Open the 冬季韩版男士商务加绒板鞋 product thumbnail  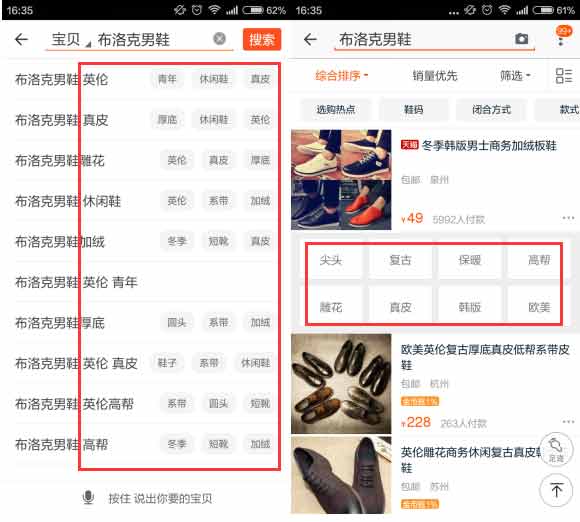341,179
